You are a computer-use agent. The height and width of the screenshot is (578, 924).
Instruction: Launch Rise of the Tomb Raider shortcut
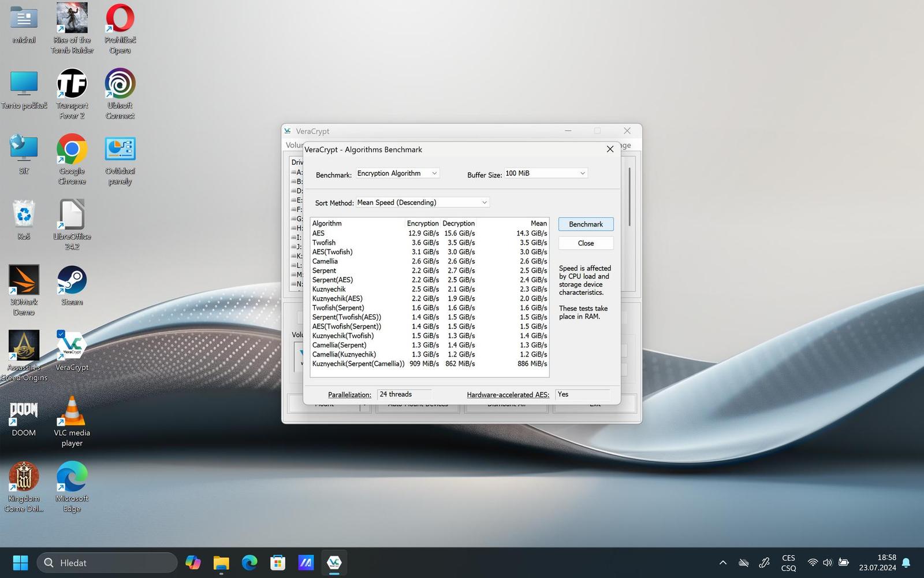tap(72, 28)
